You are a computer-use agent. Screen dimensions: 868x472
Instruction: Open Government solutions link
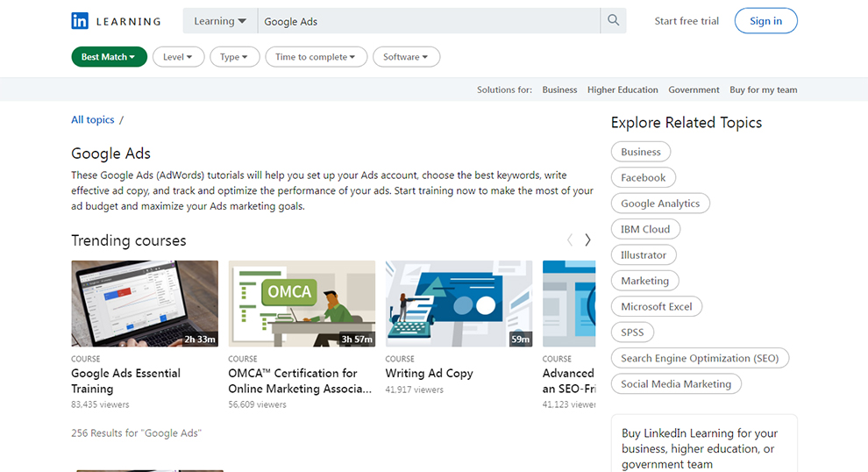click(694, 89)
